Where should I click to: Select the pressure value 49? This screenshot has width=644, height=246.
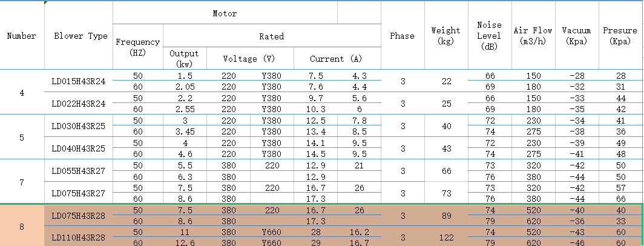(x=620, y=143)
